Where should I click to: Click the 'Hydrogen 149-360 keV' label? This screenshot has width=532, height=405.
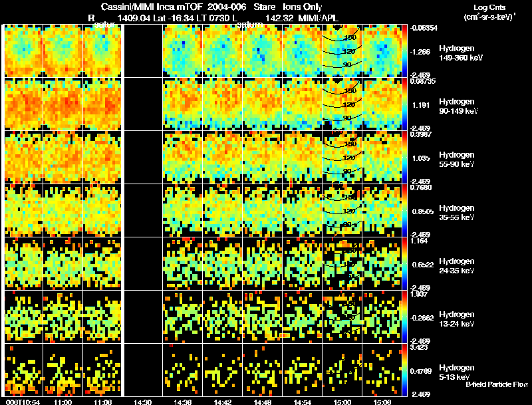(x=460, y=53)
